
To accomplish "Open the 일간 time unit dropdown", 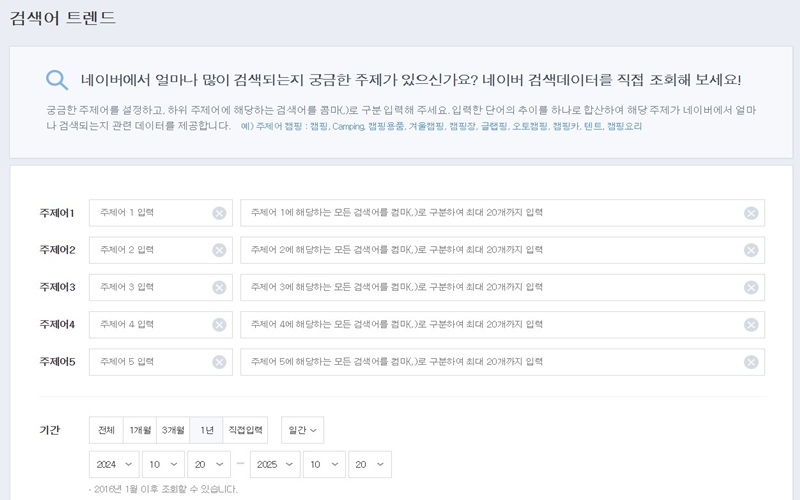I will click(x=303, y=430).
